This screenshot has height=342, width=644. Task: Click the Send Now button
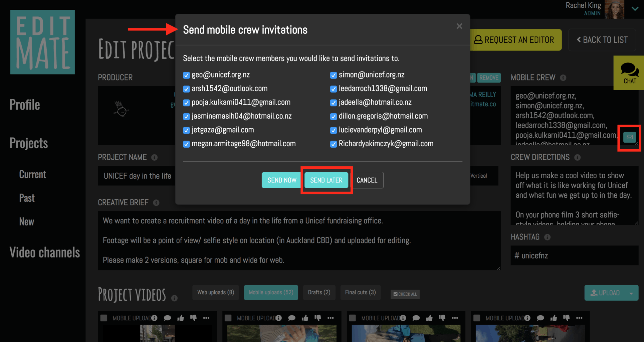pyautogui.click(x=281, y=180)
